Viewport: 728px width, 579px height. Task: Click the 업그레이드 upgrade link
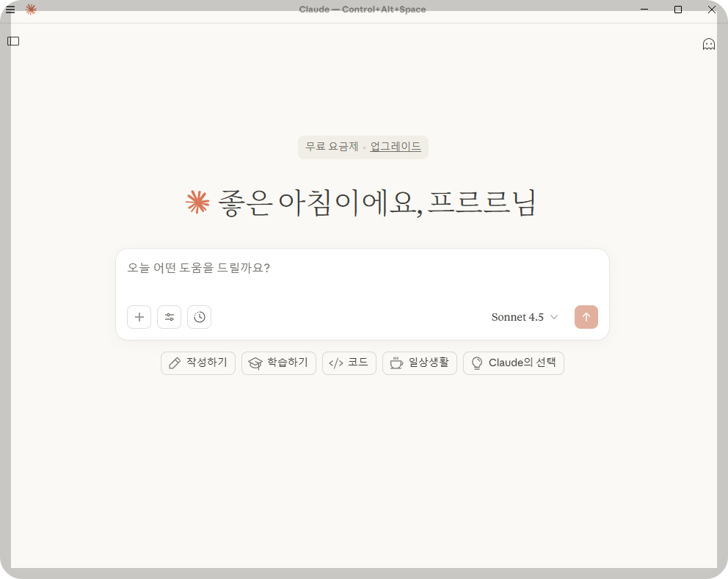coord(395,147)
